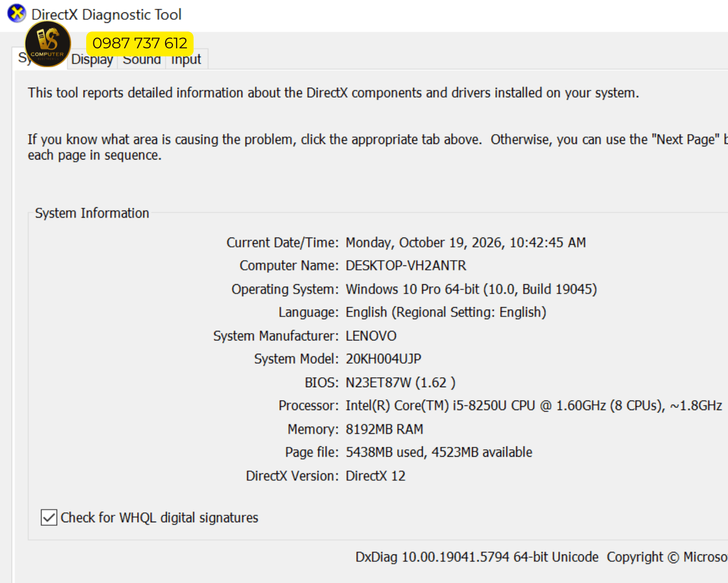
Task: Click the Windows 10 Pro 64-bit value
Action: coord(471,289)
